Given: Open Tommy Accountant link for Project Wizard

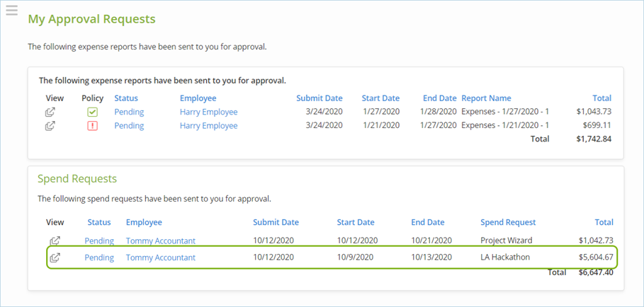Looking at the screenshot, I should click(x=160, y=241).
